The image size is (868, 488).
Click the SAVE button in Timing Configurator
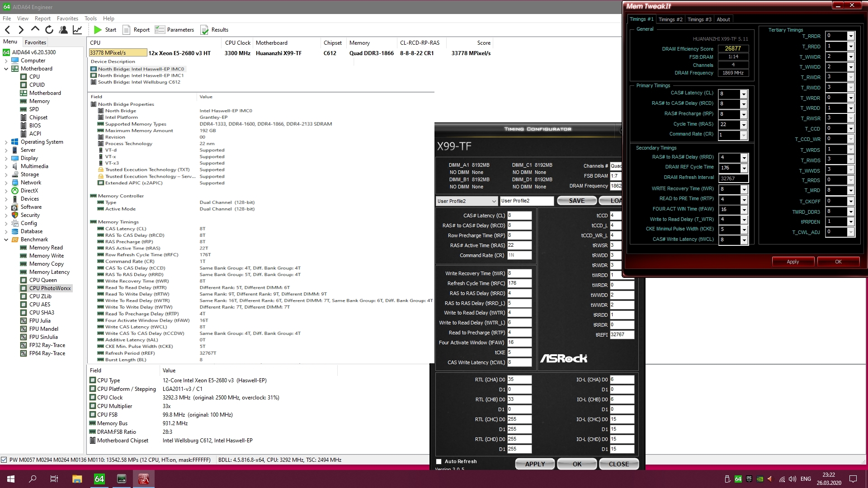pyautogui.click(x=576, y=201)
